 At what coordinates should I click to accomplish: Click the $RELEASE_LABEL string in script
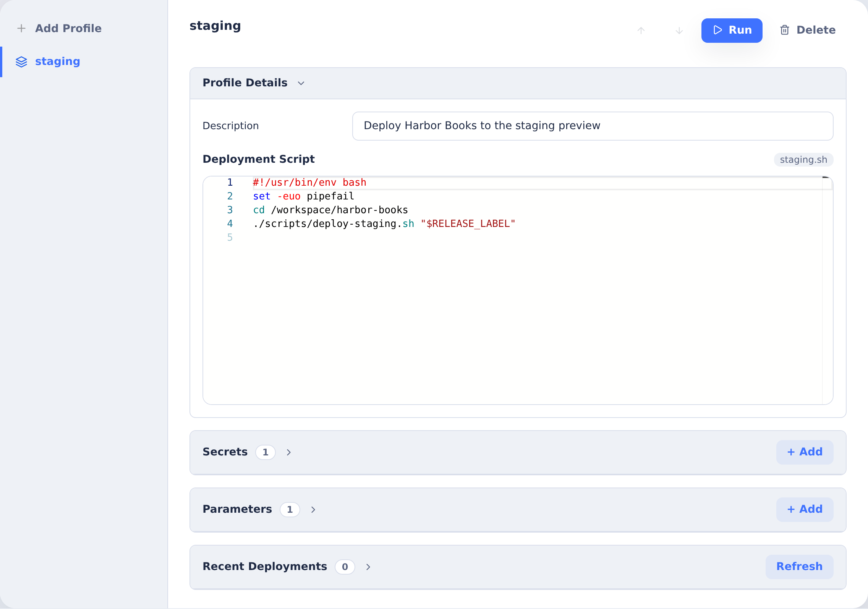click(x=468, y=224)
